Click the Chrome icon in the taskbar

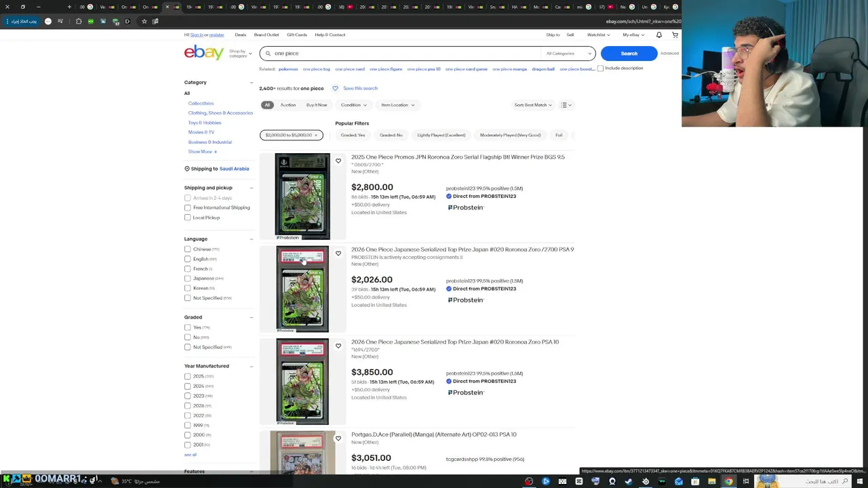point(728,481)
